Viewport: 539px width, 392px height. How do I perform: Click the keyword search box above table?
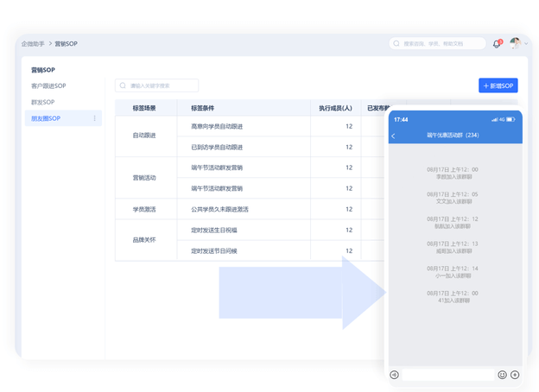[x=162, y=85]
